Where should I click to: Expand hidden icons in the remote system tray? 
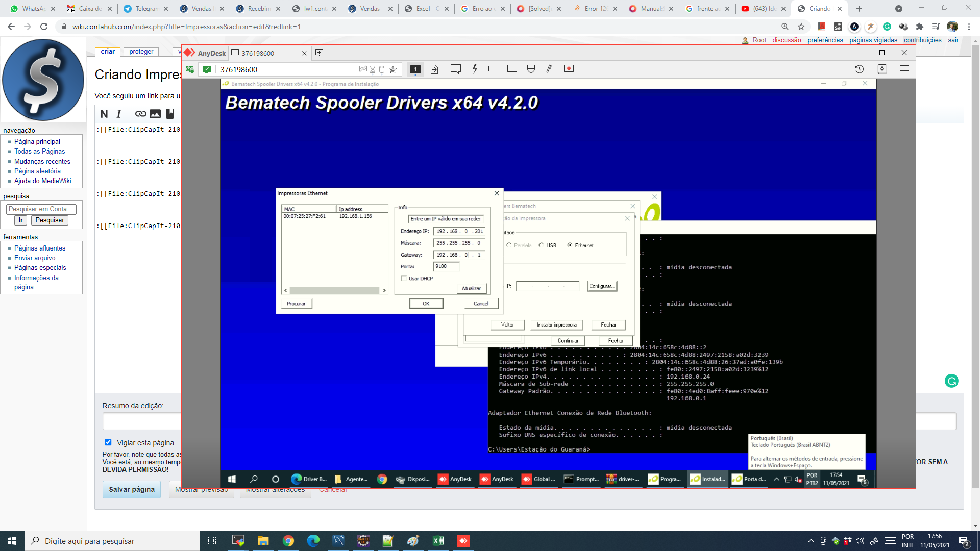776,479
